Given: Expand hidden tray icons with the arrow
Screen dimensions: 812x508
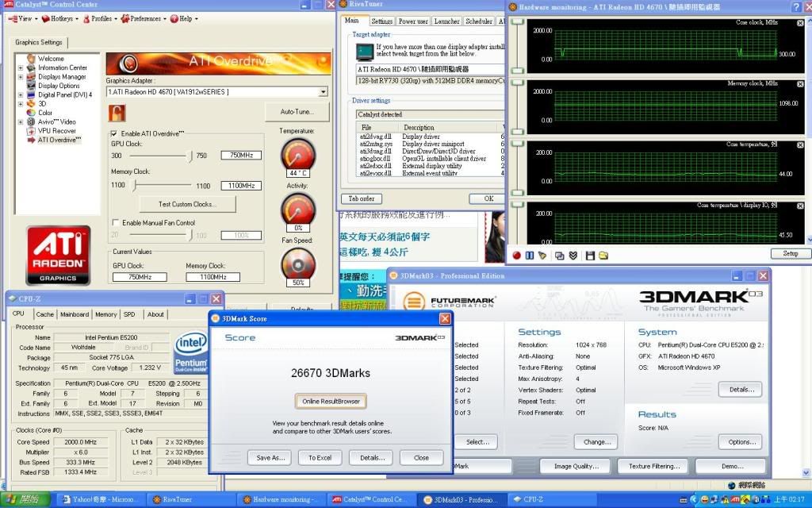Looking at the screenshot, I should (x=694, y=500).
